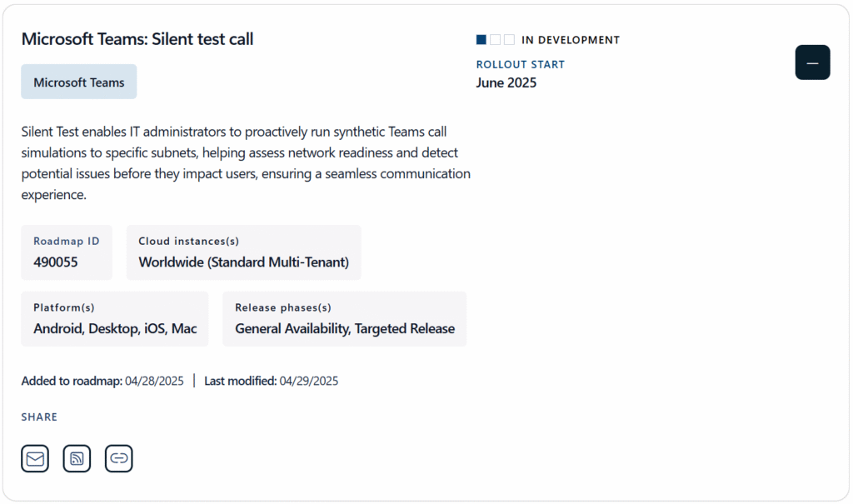Click the RSS feed share icon
Screen dimensions: 853x504
(x=77, y=458)
